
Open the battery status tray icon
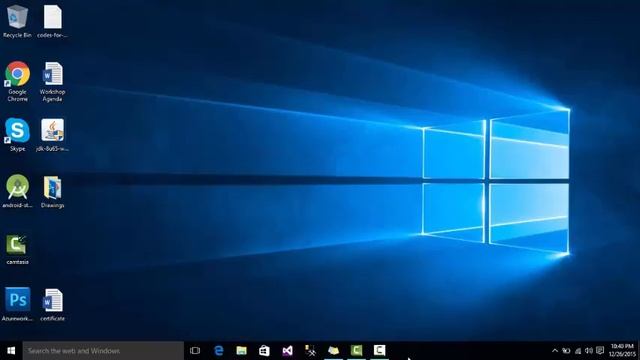coord(566,351)
